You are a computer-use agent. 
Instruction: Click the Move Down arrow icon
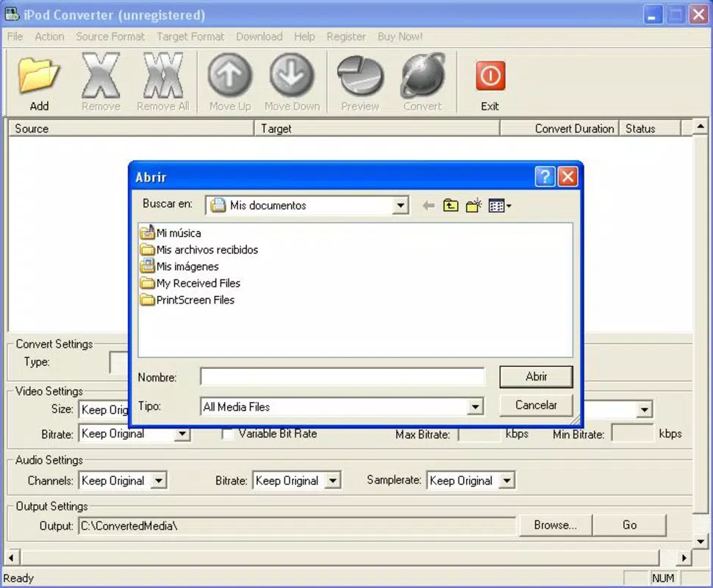point(292,75)
